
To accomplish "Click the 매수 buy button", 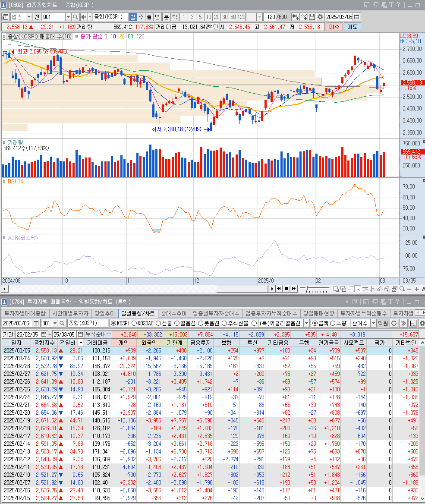I will (334, 27).
